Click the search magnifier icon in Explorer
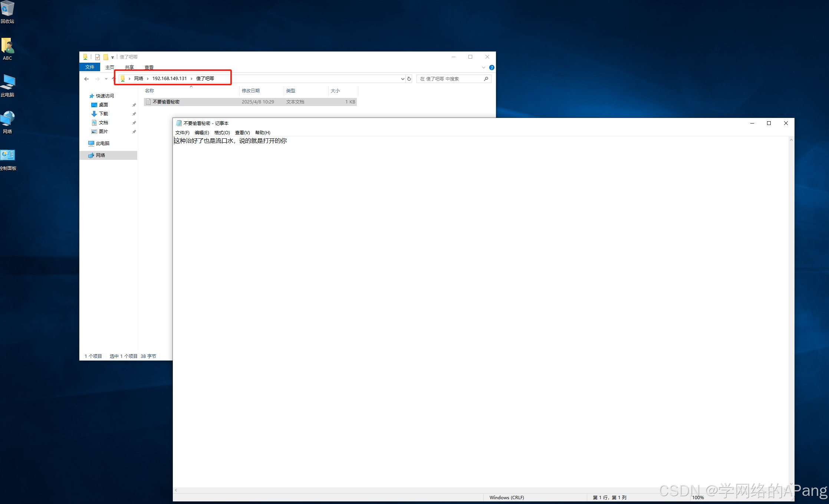 [x=486, y=79]
